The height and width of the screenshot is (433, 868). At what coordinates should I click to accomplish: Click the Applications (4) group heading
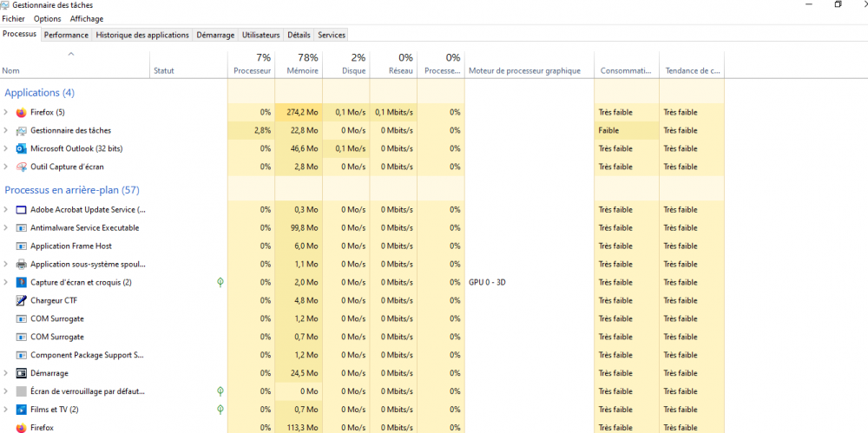pos(39,93)
